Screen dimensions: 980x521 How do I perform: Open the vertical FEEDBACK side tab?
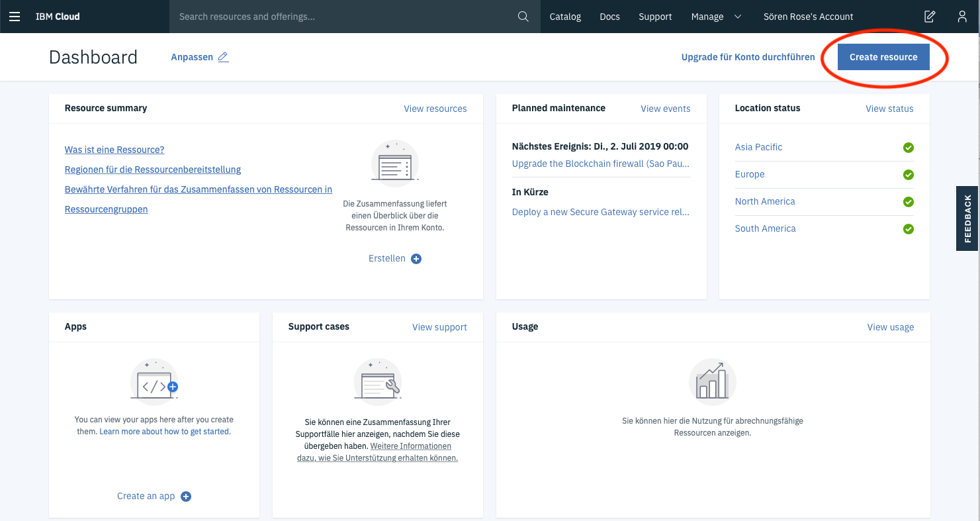[967, 218]
